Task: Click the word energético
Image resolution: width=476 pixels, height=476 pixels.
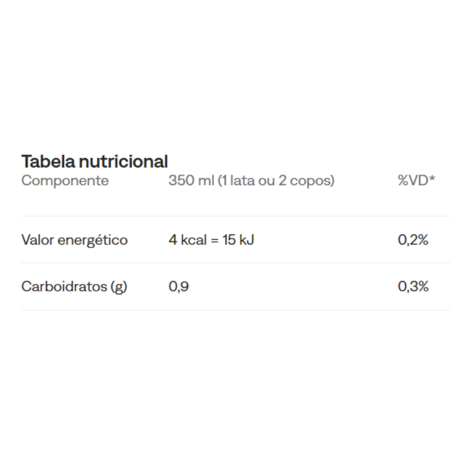Action: pos(93,240)
